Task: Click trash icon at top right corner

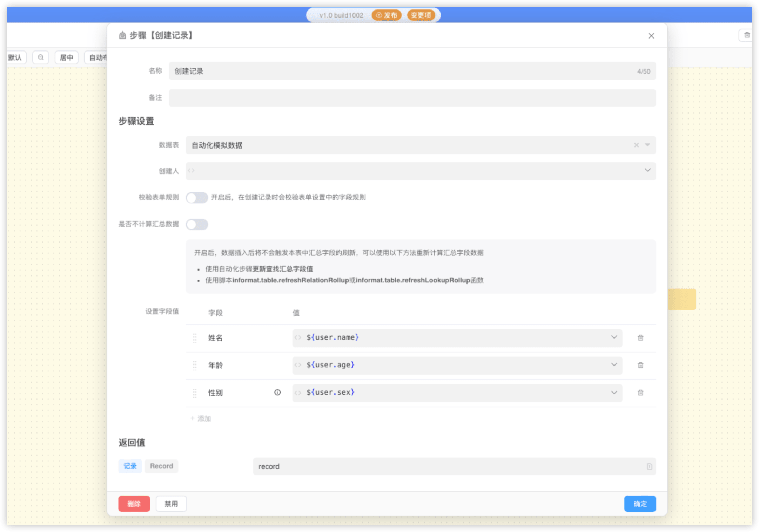Action: [747, 35]
